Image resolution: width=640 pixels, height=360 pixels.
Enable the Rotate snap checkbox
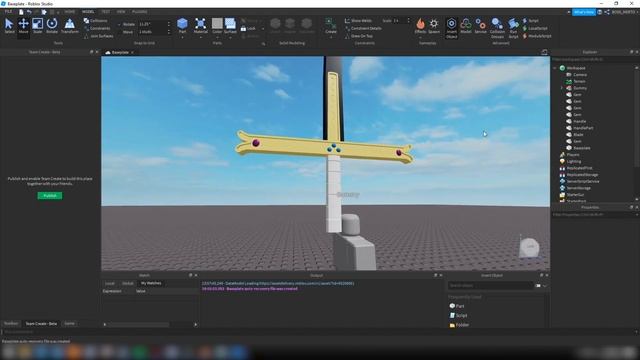(120, 24)
